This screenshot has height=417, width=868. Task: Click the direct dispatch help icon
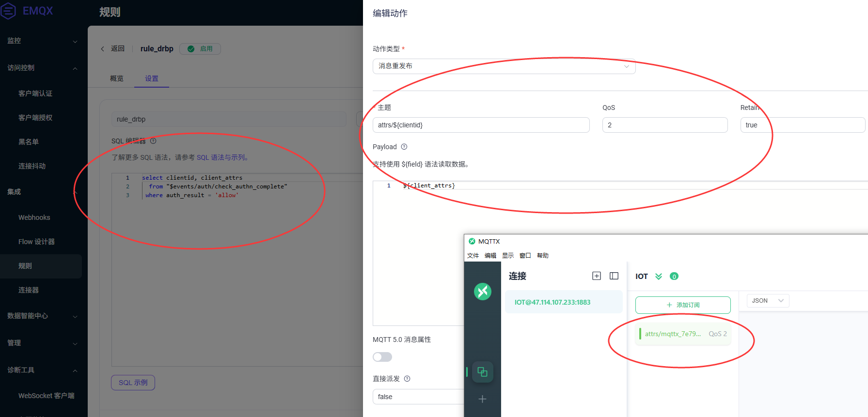(407, 379)
